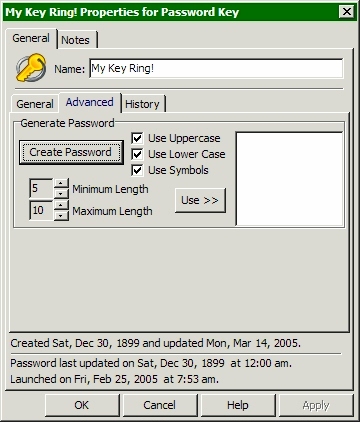
Task: Click the Use >> button
Action: [200, 200]
